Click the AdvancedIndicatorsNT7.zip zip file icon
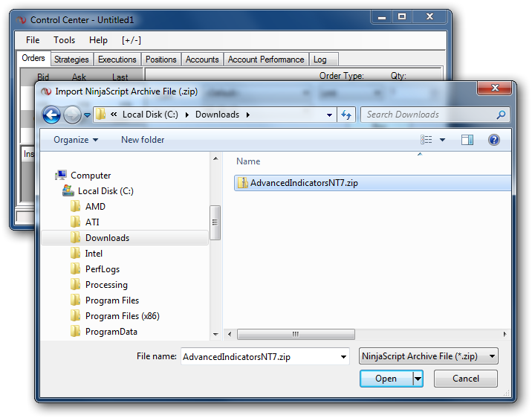 click(x=242, y=183)
